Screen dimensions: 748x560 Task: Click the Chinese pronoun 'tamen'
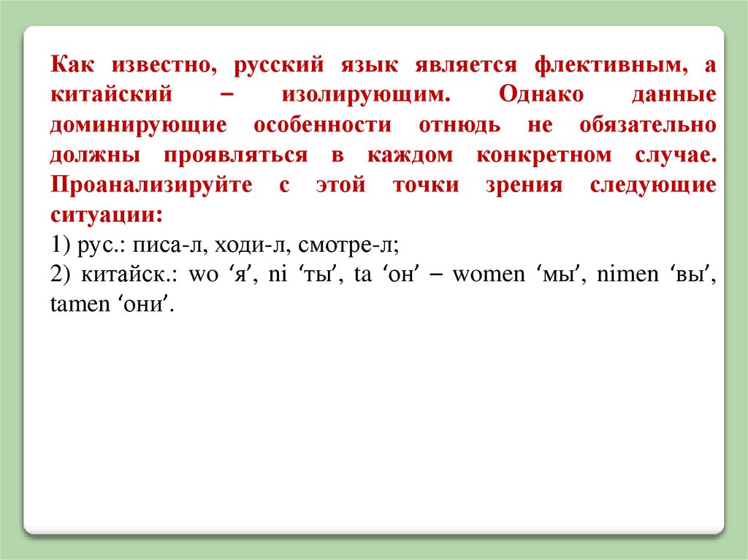[80, 304]
